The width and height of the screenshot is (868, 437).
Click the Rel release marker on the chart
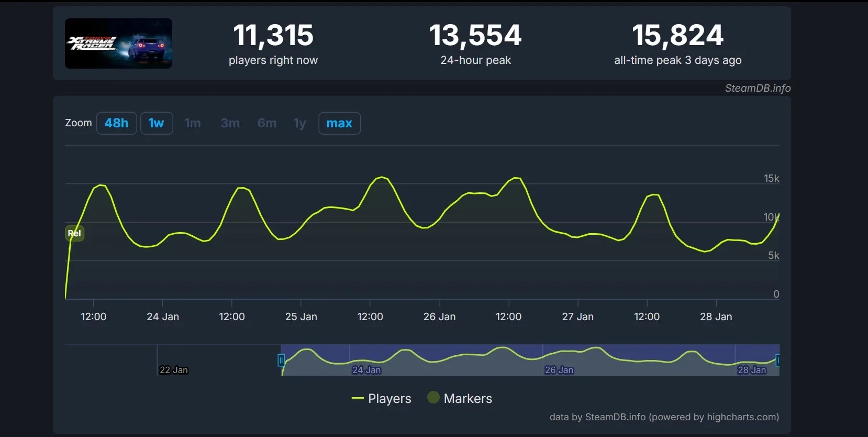74,233
